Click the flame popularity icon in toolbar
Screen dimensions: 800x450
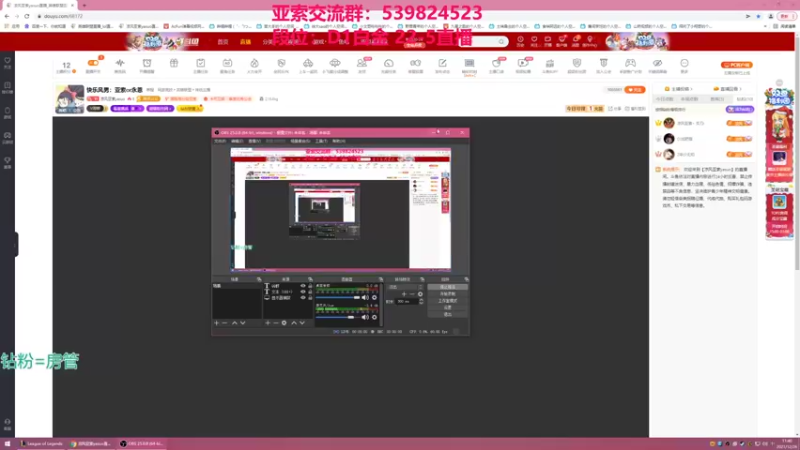(x=254, y=63)
